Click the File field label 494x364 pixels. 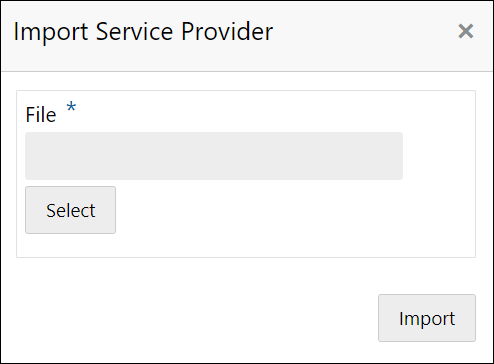[x=41, y=115]
